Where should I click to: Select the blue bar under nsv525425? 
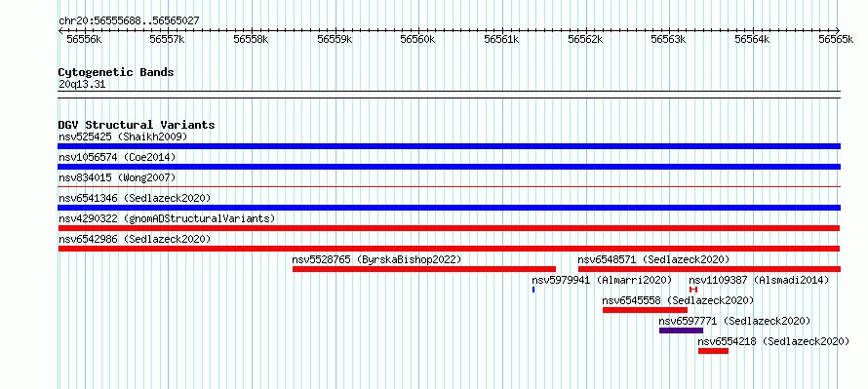[x=449, y=146]
